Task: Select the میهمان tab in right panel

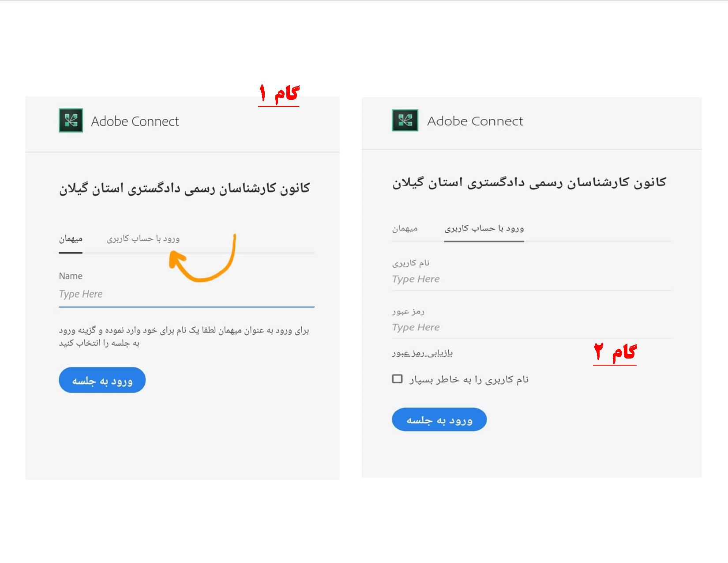Action: tap(405, 229)
